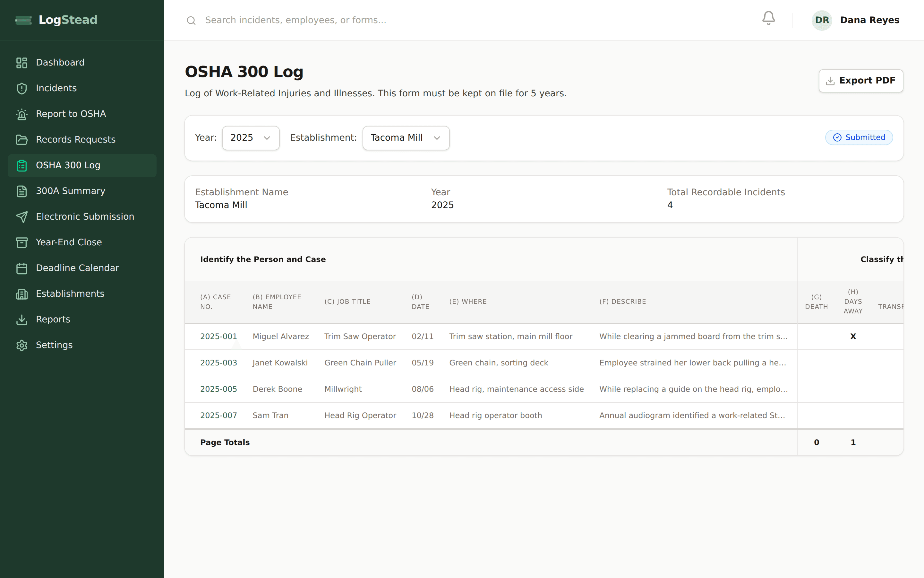Click the Electronic Submission paper plane icon
This screenshot has width=924, height=578.
click(x=22, y=217)
